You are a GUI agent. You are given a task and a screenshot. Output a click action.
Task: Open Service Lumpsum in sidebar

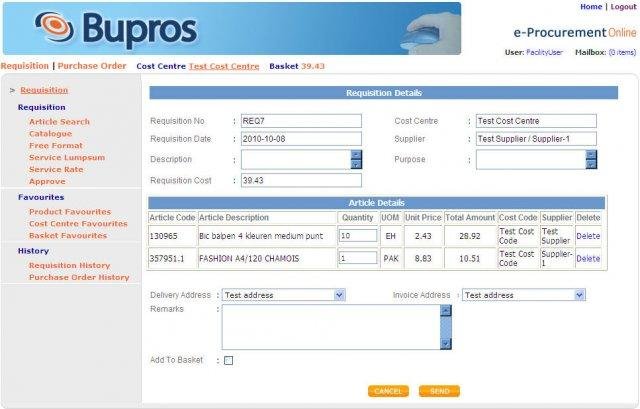coord(67,157)
